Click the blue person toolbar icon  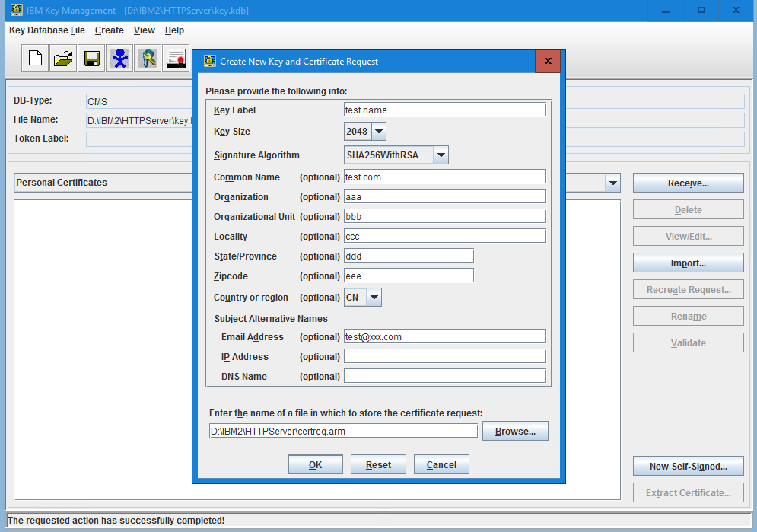click(119, 58)
